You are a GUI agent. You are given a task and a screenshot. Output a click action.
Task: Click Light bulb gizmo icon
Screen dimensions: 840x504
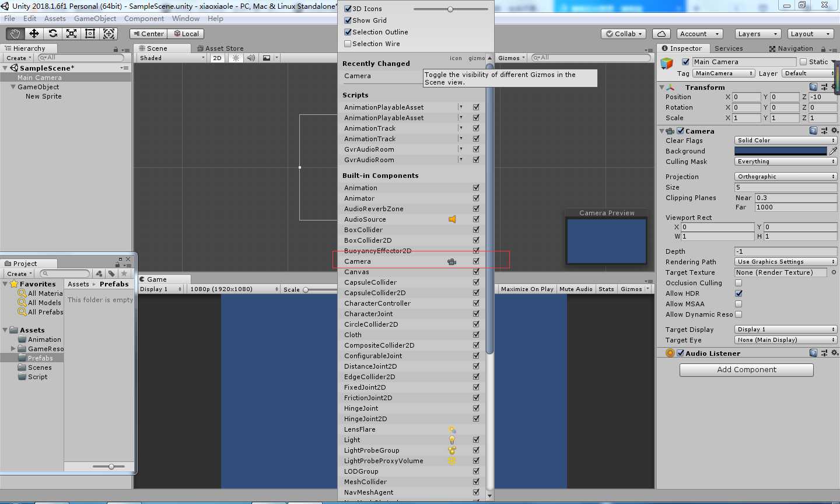[452, 440]
